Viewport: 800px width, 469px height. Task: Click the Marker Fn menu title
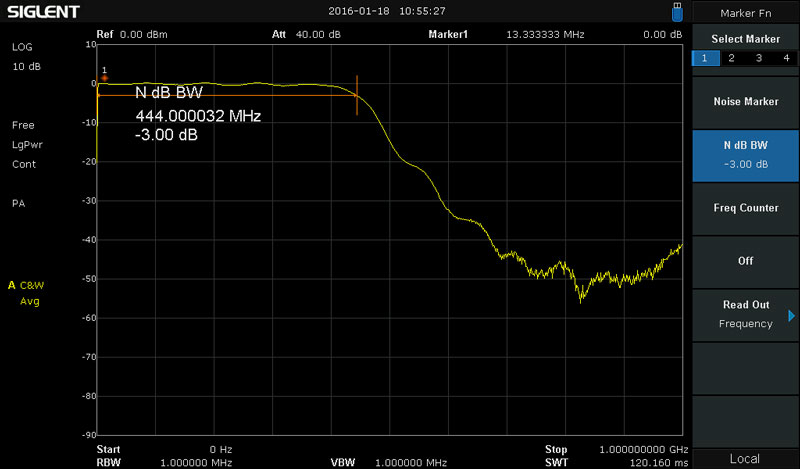tap(745, 12)
